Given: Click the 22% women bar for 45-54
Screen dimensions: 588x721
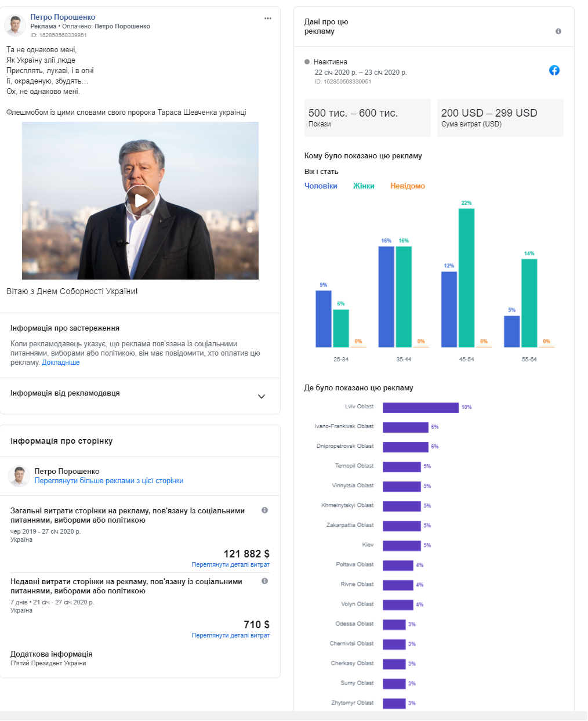Looking at the screenshot, I should tap(466, 277).
